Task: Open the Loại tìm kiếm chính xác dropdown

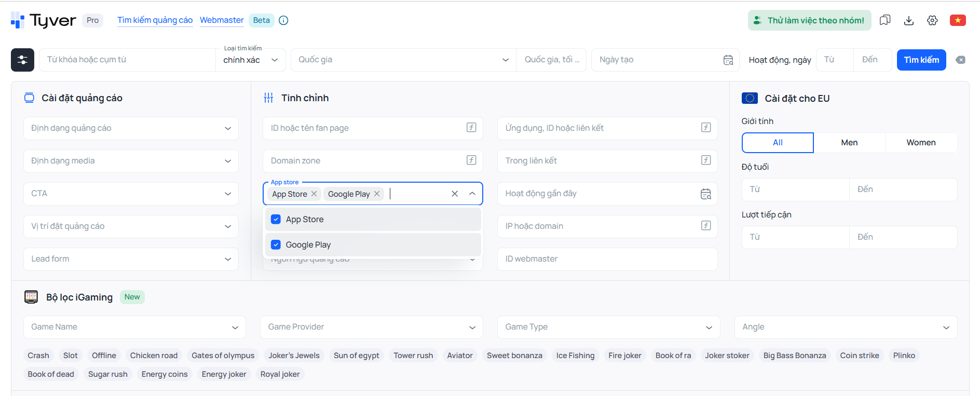Action: coord(251,60)
